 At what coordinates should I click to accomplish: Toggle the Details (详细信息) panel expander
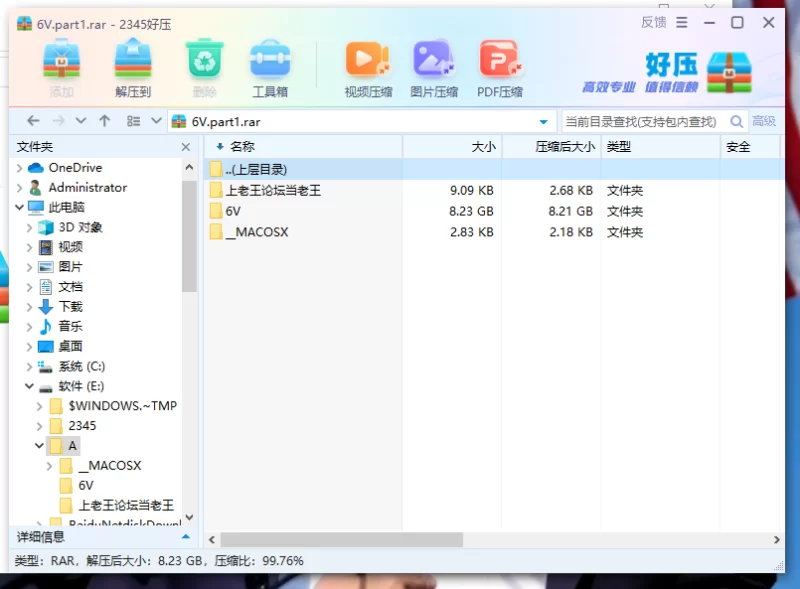coord(186,537)
